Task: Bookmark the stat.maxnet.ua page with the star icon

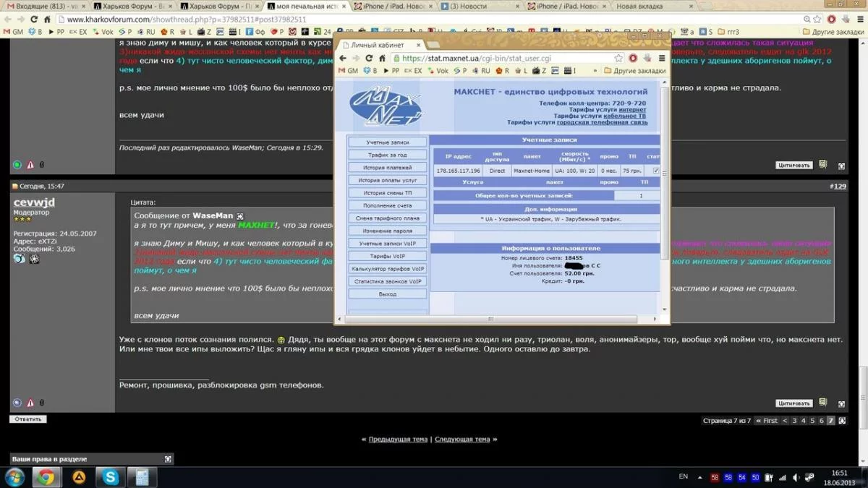Action: [618, 59]
